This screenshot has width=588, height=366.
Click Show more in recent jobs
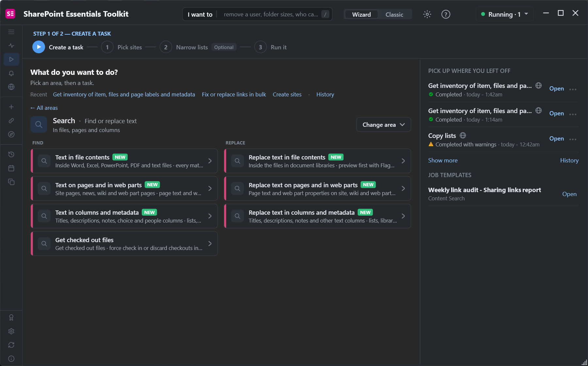pyautogui.click(x=443, y=160)
